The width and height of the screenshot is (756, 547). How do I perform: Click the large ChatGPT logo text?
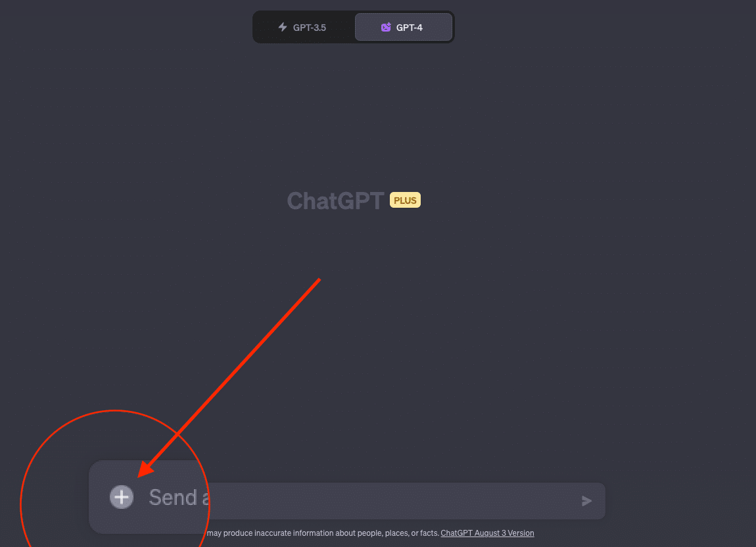click(335, 201)
